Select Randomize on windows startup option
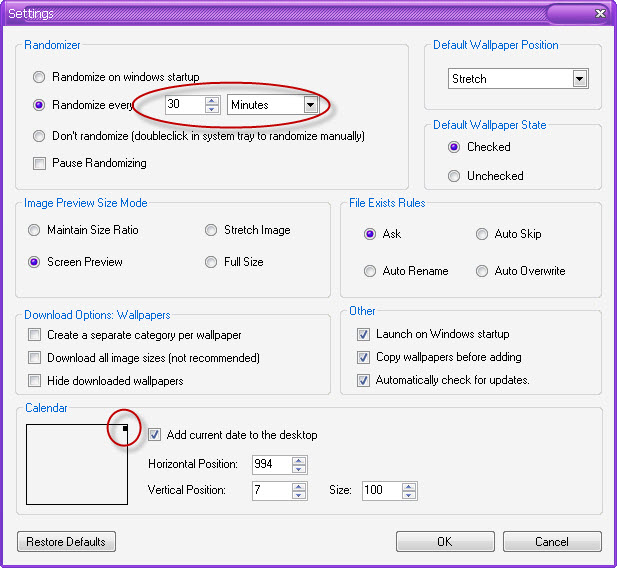The image size is (617, 568). click(39, 77)
